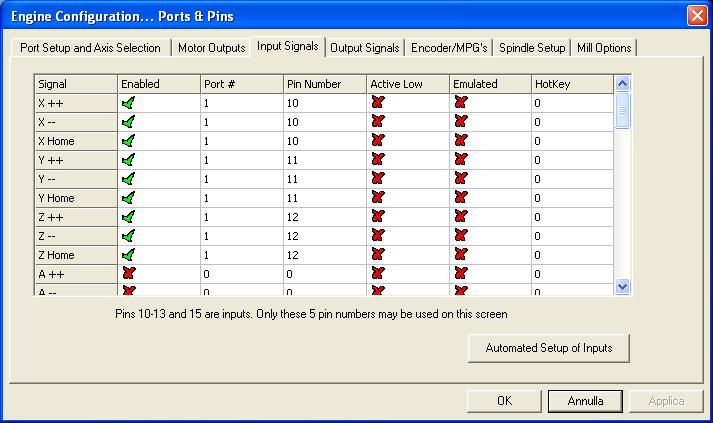Click the Emulated red X for Z ++
The image size is (713, 423).
pyautogui.click(x=460, y=216)
